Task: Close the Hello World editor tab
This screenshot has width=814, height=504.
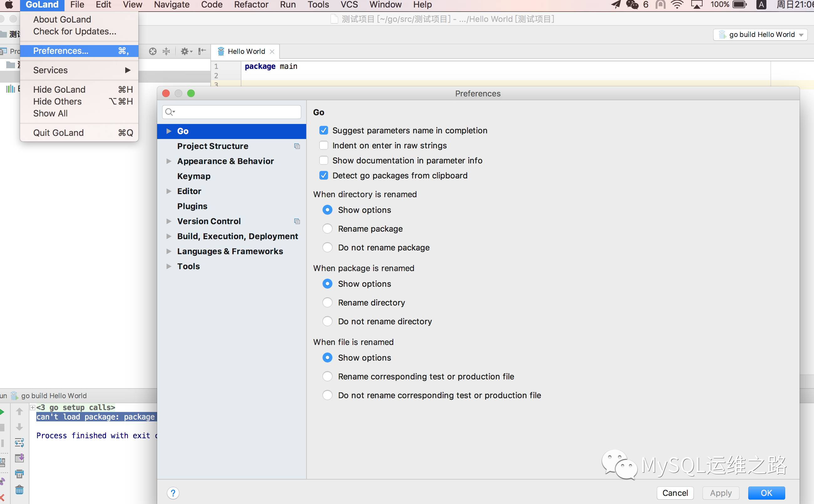Action: point(272,52)
